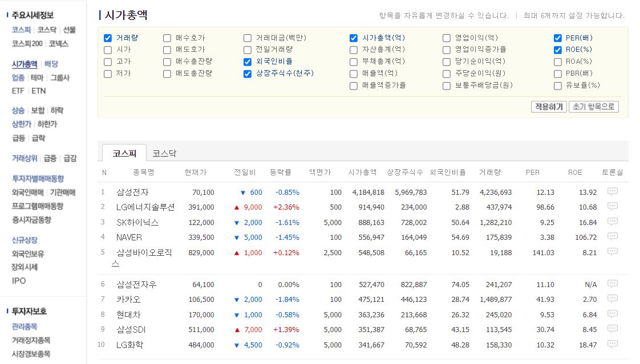Open LG화학 discussion room icon
Screen dimensions: 640x364
pyautogui.click(x=612, y=344)
